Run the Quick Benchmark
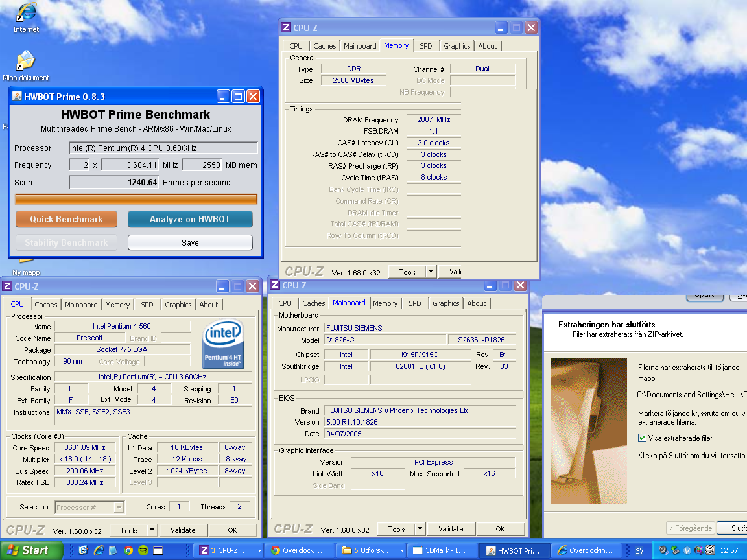747x560 pixels. click(x=66, y=219)
